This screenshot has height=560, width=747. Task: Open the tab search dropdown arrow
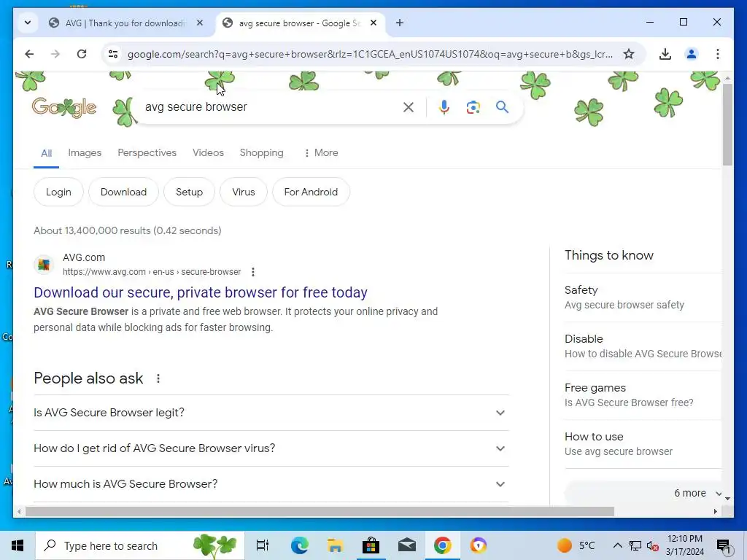click(x=28, y=23)
